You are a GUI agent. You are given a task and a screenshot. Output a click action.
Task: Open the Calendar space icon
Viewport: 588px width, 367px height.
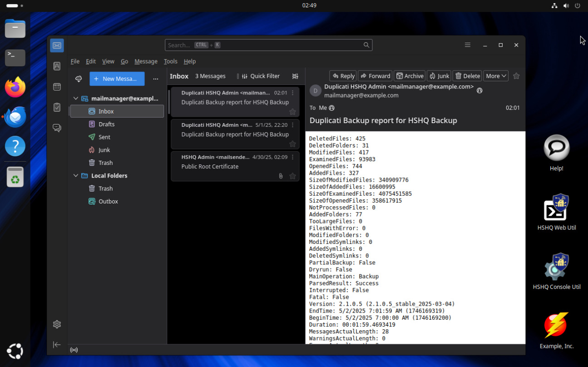[x=57, y=87]
